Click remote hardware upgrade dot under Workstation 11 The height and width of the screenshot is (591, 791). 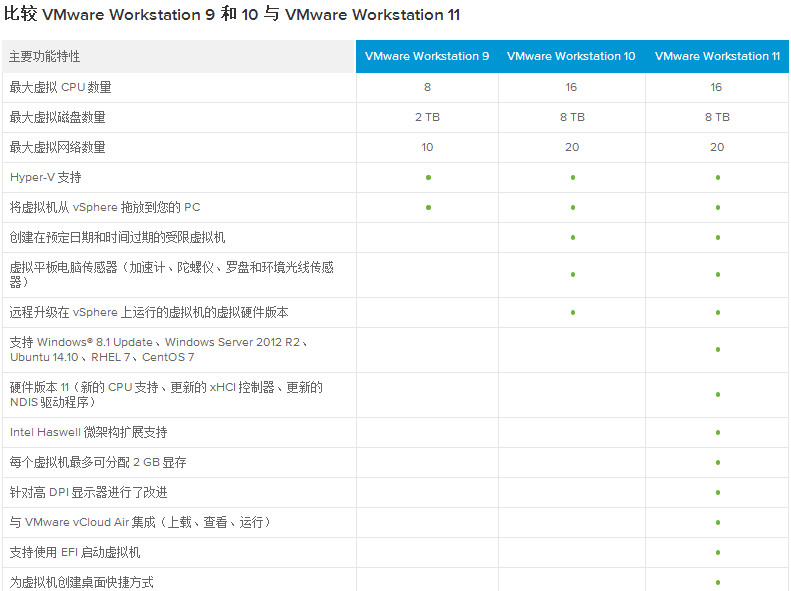click(718, 313)
